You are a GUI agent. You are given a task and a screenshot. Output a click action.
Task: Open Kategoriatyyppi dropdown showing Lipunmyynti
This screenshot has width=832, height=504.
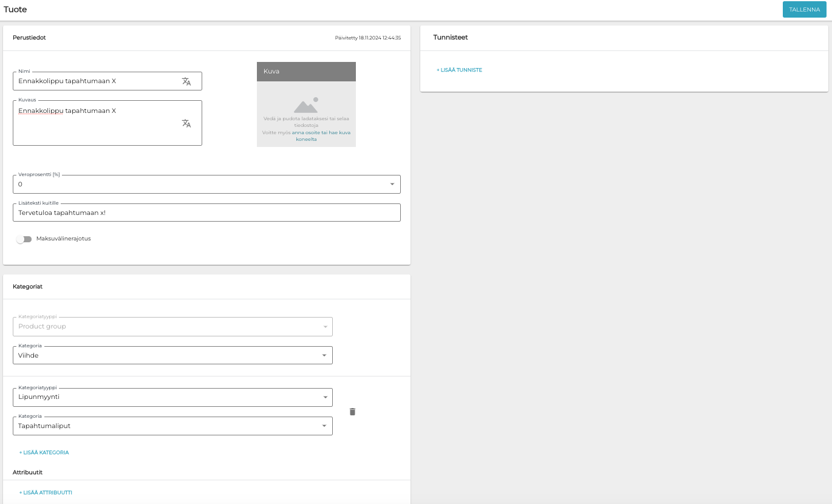click(x=324, y=397)
